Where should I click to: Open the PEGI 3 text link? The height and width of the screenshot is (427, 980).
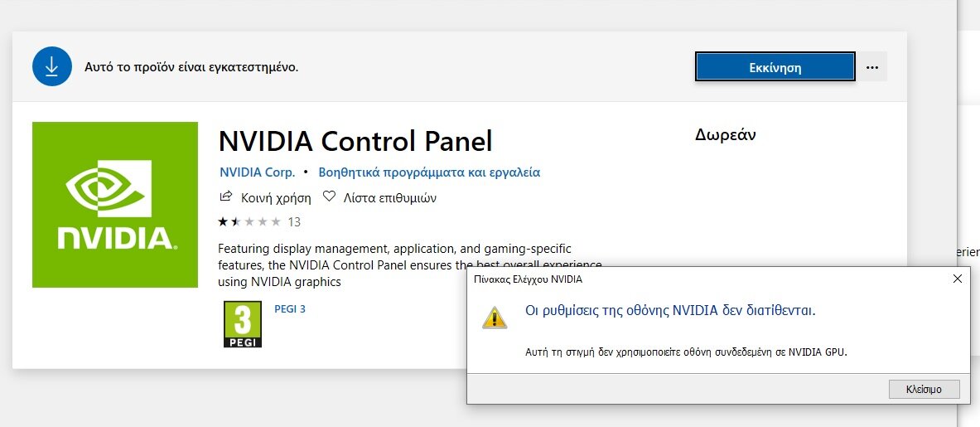coord(290,308)
